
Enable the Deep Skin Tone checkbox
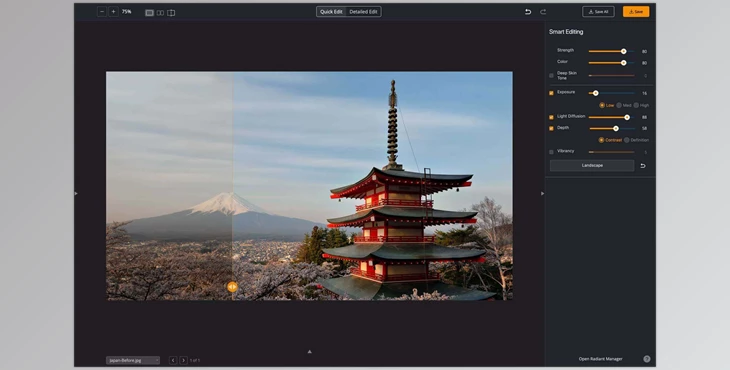click(x=552, y=75)
